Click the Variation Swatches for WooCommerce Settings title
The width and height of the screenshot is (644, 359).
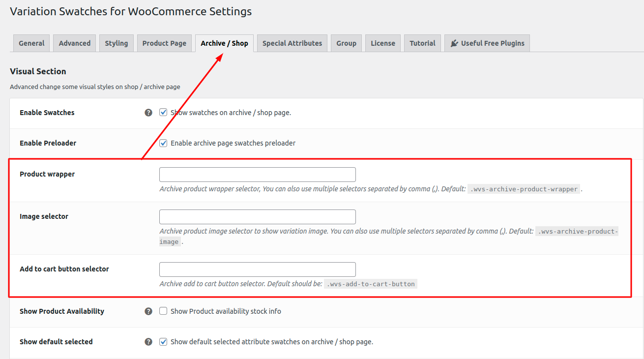coord(131,11)
